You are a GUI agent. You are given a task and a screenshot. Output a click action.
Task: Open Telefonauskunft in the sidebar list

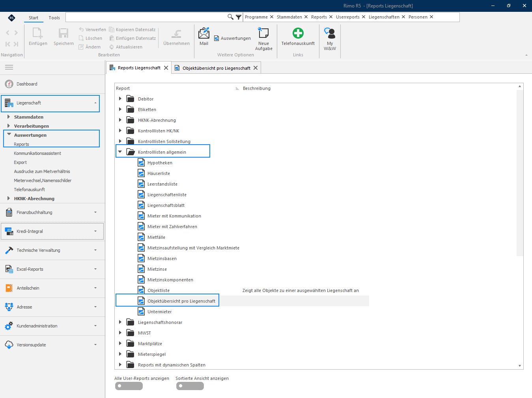[30, 190]
